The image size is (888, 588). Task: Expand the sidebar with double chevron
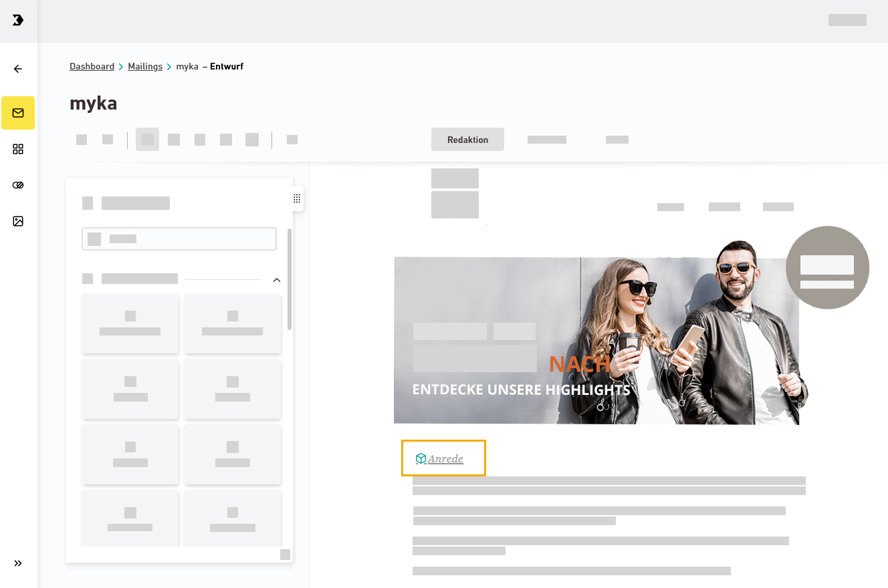click(x=18, y=563)
